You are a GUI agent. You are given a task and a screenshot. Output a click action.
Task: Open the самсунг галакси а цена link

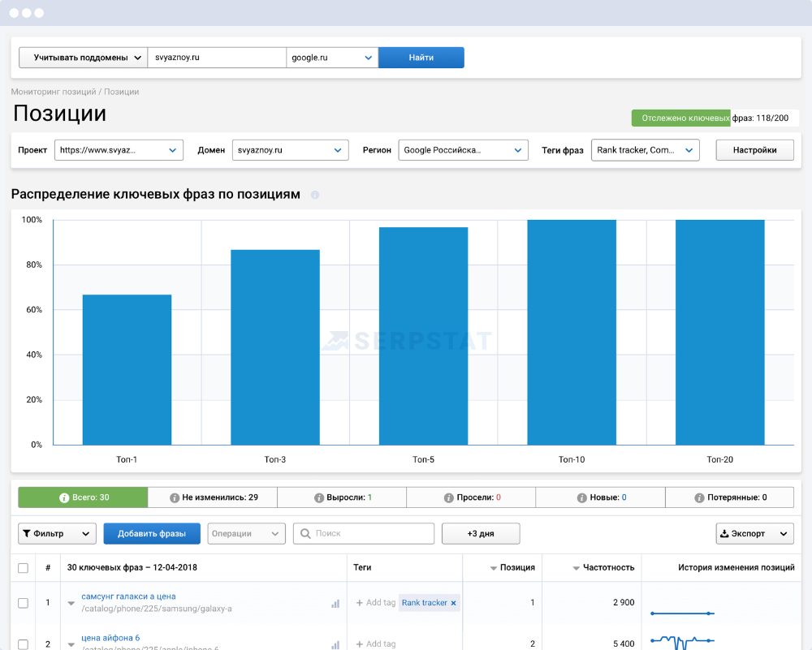(128, 596)
